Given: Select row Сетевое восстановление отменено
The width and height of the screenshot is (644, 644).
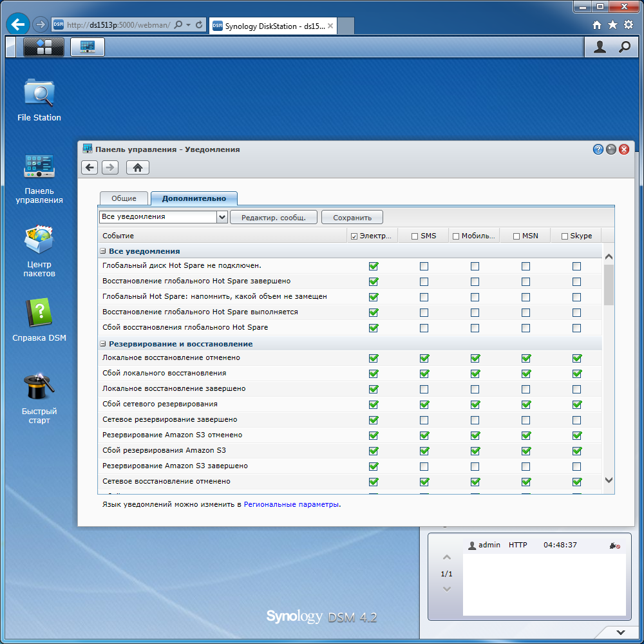Looking at the screenshot, I should (x=350, y=481).
